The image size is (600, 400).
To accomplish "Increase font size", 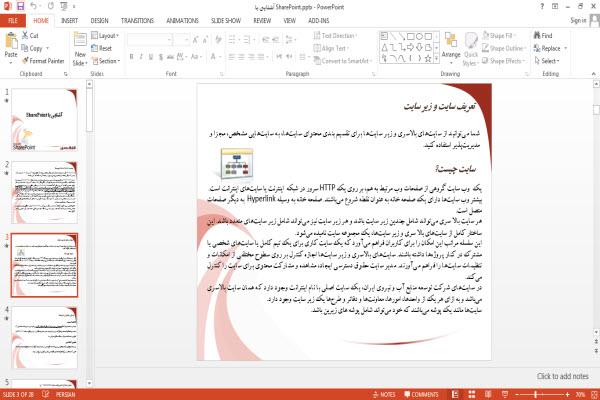I will coord(196,39).
